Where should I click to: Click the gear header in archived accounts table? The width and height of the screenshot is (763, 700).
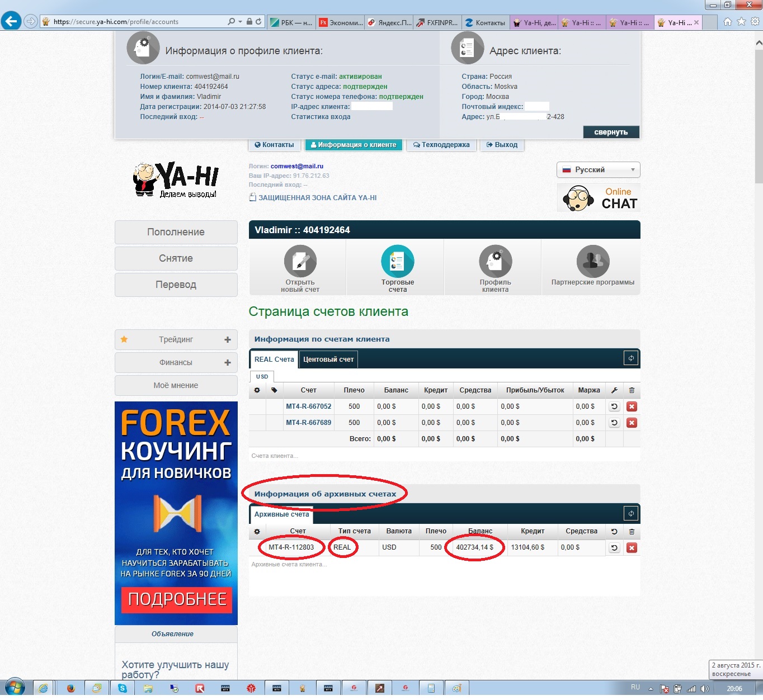[257, 532]
